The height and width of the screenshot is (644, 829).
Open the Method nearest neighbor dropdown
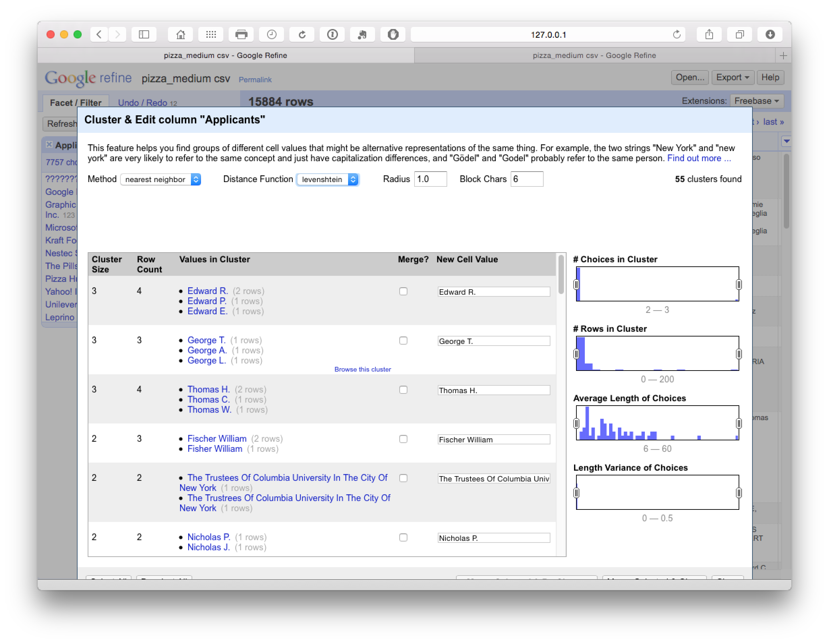161,179
